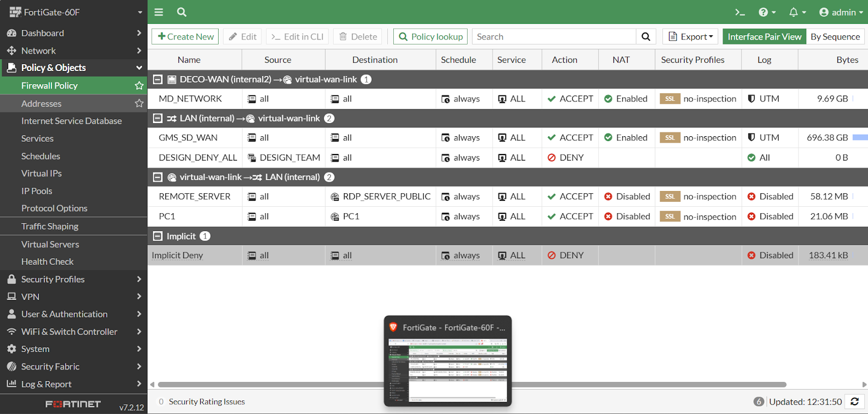Focus the policy Search field

pos(554,36)
